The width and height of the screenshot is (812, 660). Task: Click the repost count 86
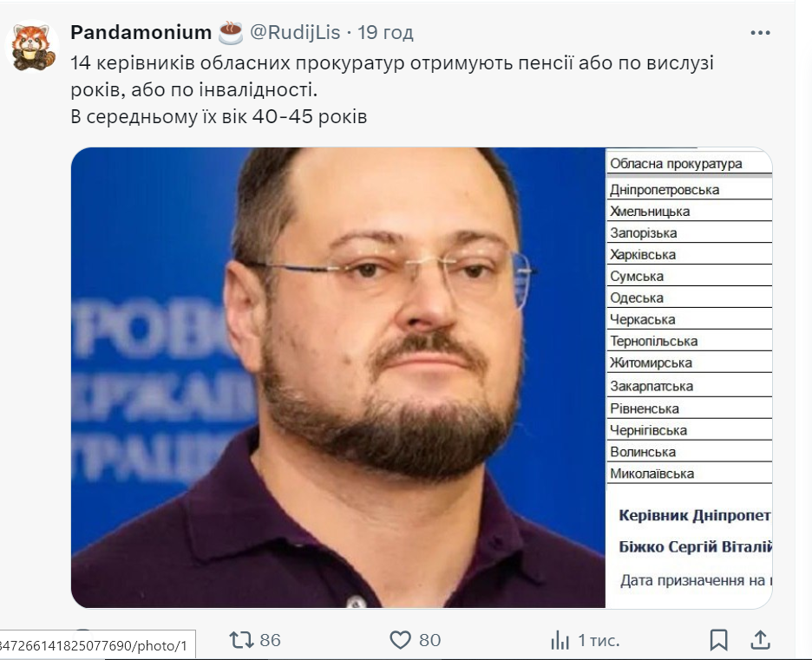coord(270,640)
